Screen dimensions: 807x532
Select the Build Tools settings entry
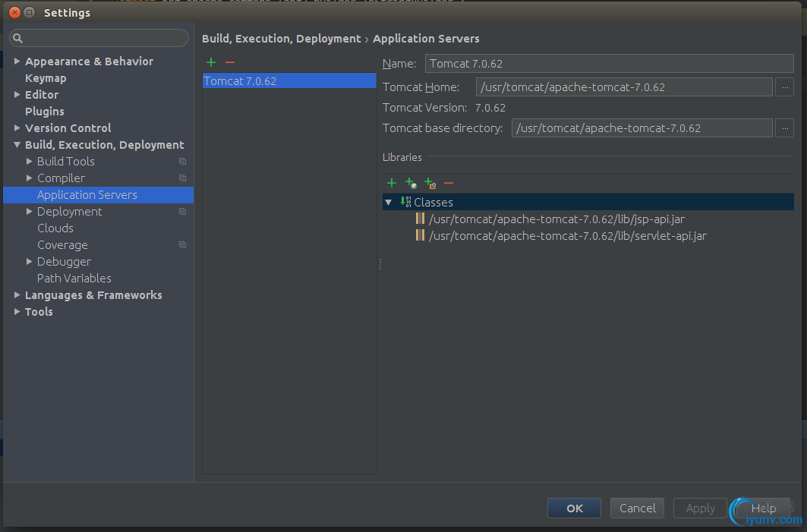point(66,162)
